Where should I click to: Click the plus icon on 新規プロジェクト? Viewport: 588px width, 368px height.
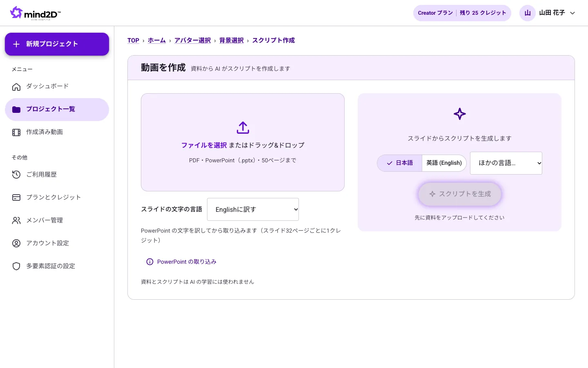click(16, 44)
